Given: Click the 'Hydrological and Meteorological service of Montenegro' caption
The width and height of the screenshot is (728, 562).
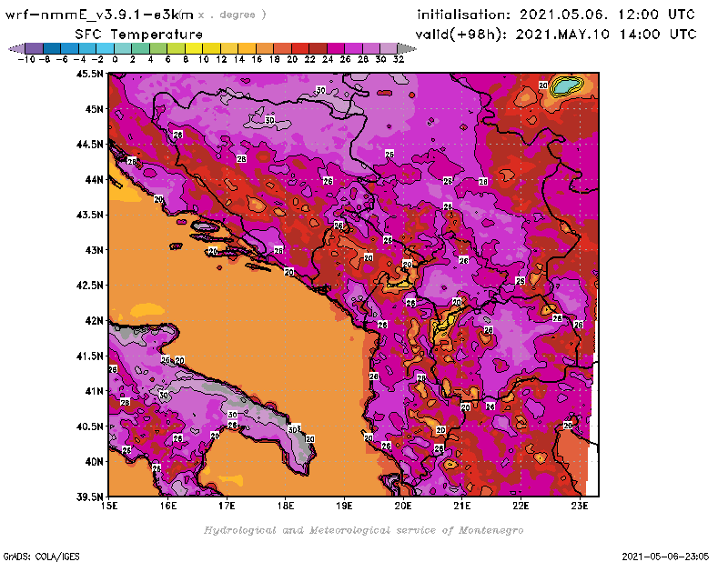Looking at the screenshot, I should 363,530.
